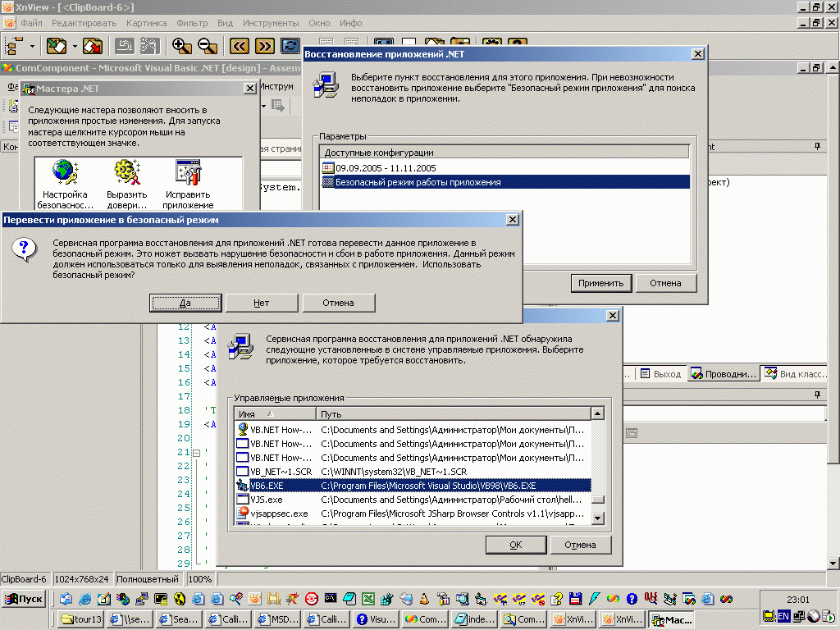Open the XnView browser tree icon
This screenshot has width=840, height=630.
(x=14, y=46)
